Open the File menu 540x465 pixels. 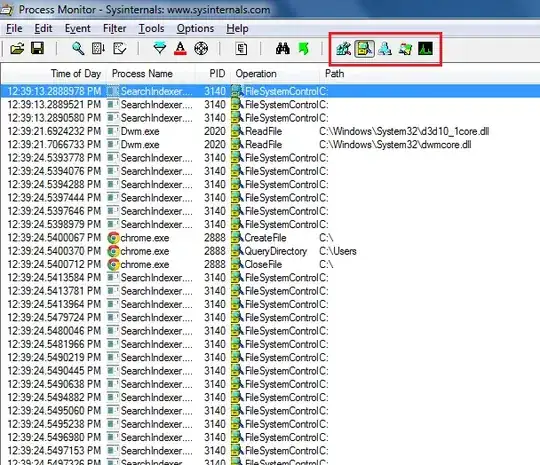point(14,29)
